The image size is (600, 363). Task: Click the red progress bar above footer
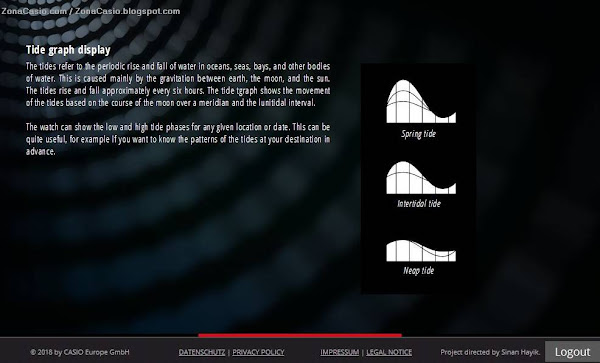tap(300, 335)
